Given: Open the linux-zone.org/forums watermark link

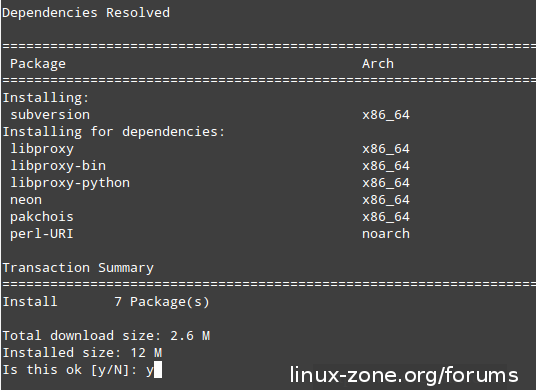Looking at the screenshot, I should tap(404, 376).
